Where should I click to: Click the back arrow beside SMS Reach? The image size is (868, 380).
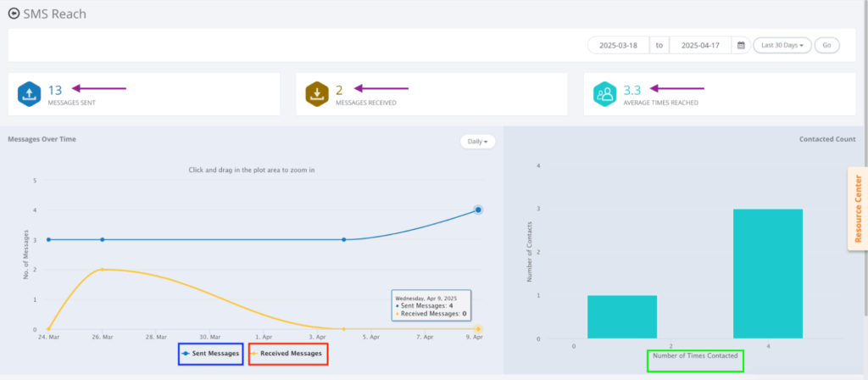(x=14, y=14)
